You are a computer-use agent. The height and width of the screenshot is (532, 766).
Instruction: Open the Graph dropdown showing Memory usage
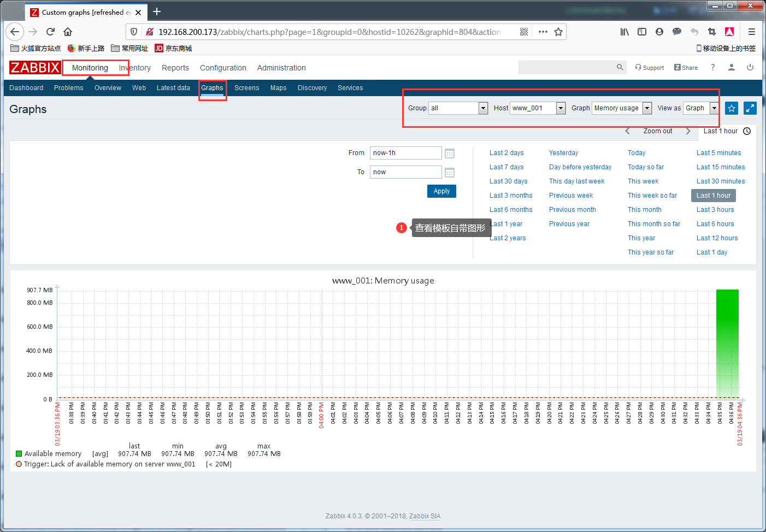click(x=622, y=108)
